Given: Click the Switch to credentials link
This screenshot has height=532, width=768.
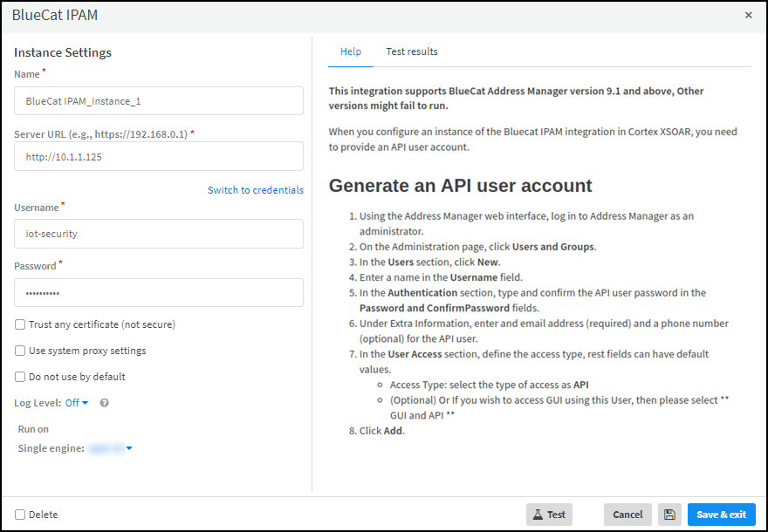Looking at the screenshot, I should tap(255, 190).
